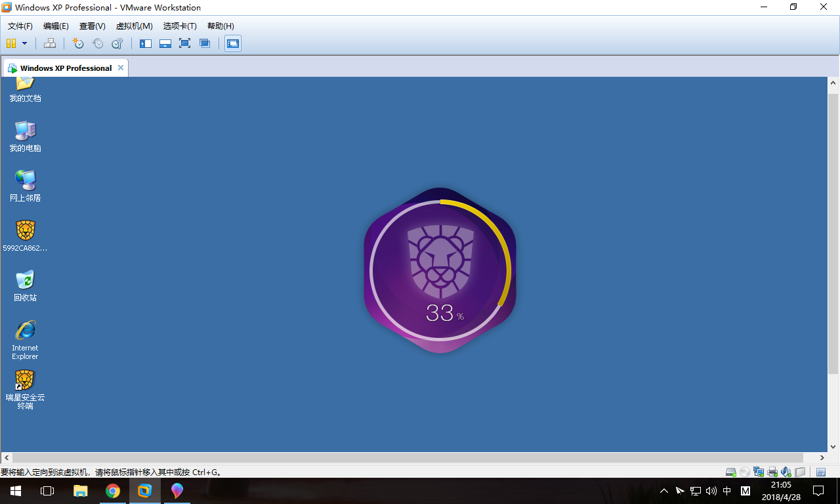Click the paper plane tray icon
The width and height of the screenshot is (840, 504).
(x=680, y=491)
